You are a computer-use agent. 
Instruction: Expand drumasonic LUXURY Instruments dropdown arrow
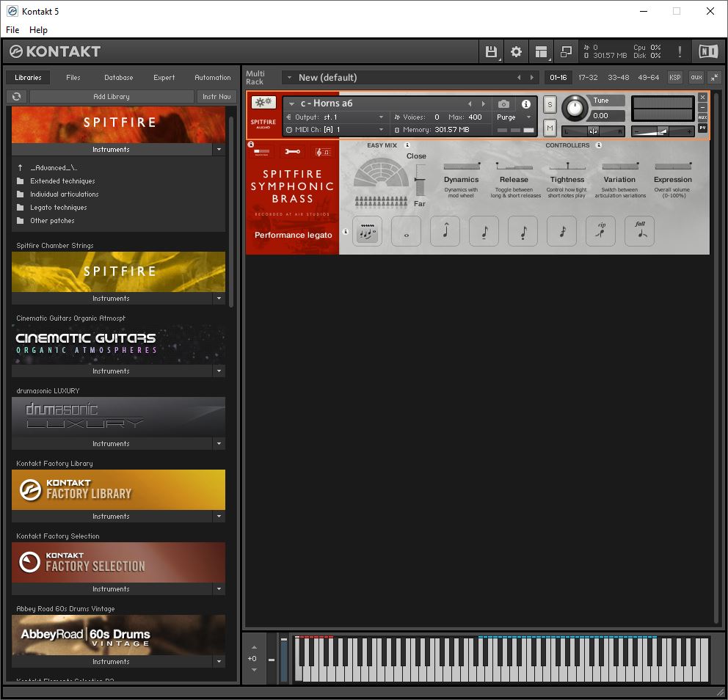coord(219,444)
